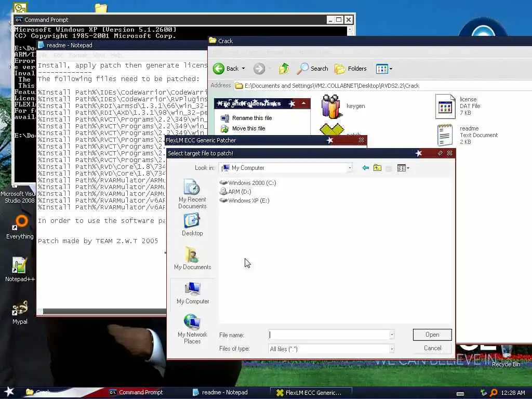Click the Open button
532x399 pixels.
click(x=432, y=335)
